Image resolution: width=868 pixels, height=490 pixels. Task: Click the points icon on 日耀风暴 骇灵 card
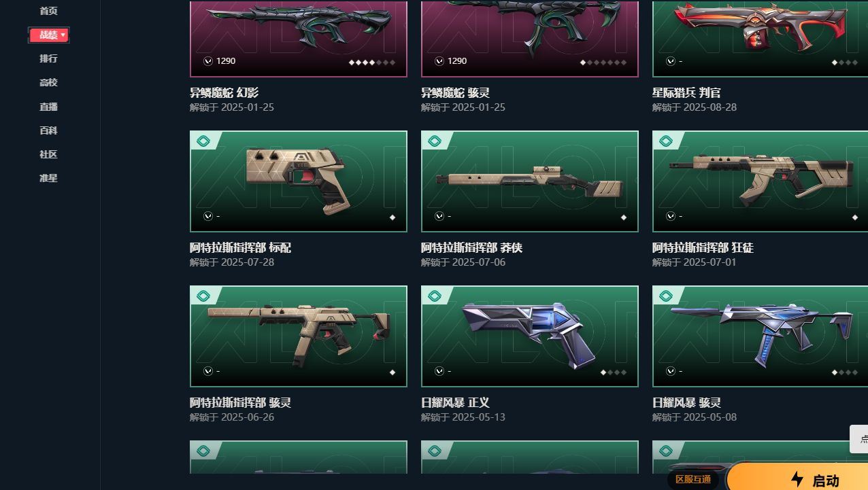coord(671,371)
